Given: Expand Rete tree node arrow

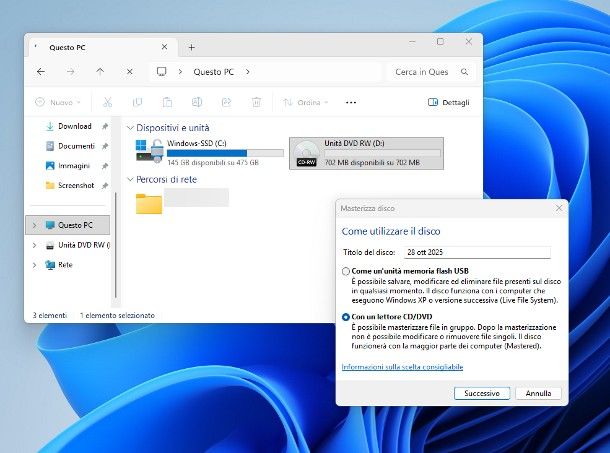Looking at the screenshot, I should (34, 265).
